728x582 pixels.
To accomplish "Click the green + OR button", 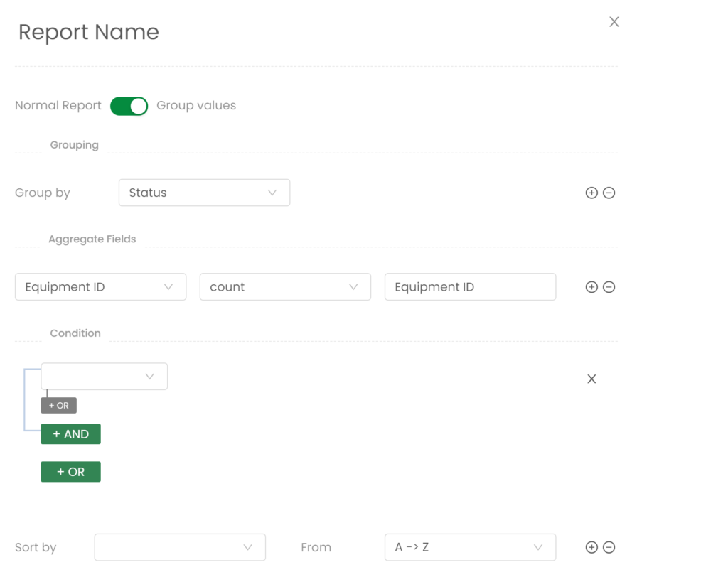I will coord(70,472).
